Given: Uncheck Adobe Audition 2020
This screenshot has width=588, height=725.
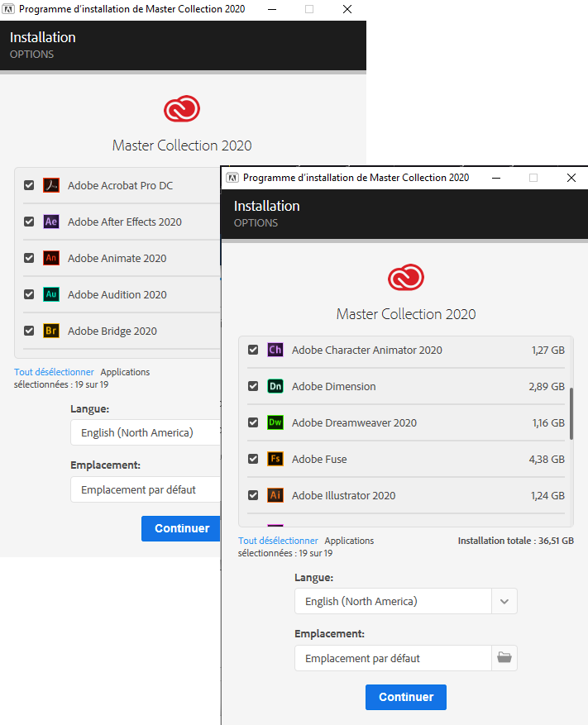Looking at the screenshot, I should click(x=29, y=294).
